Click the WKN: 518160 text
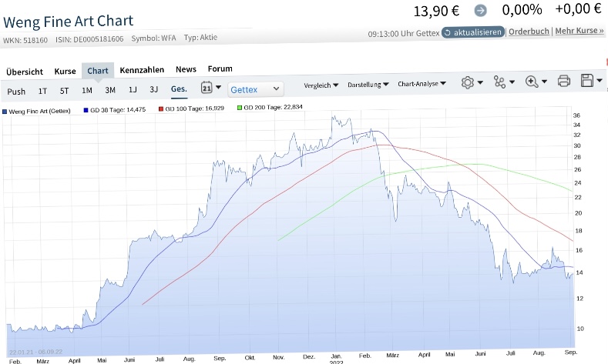Image resolution: width=608 pixels, height=364 pixels. click(x=25, y=40)
